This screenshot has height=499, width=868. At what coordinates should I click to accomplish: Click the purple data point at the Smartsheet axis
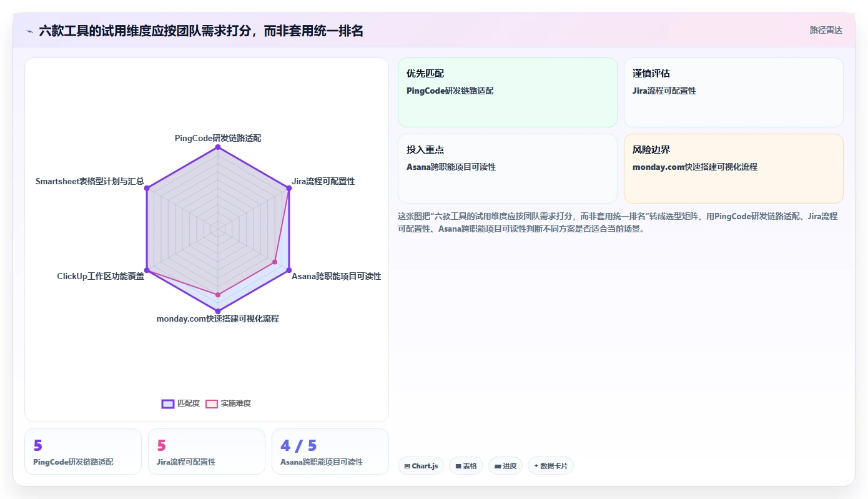(x=147, y=188)
